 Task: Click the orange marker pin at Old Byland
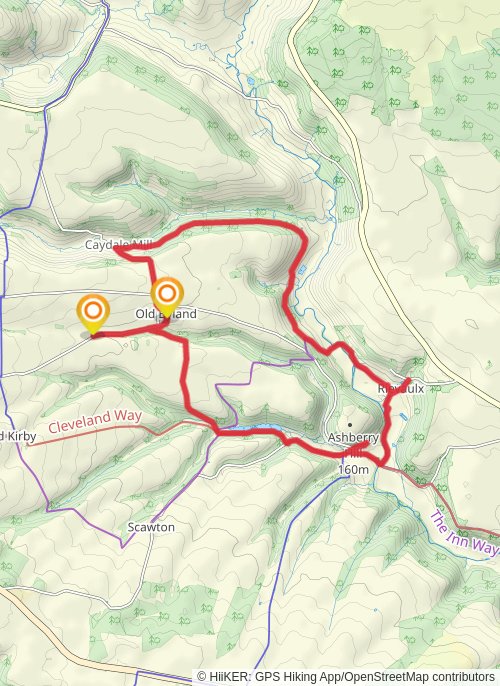(167, 298)
